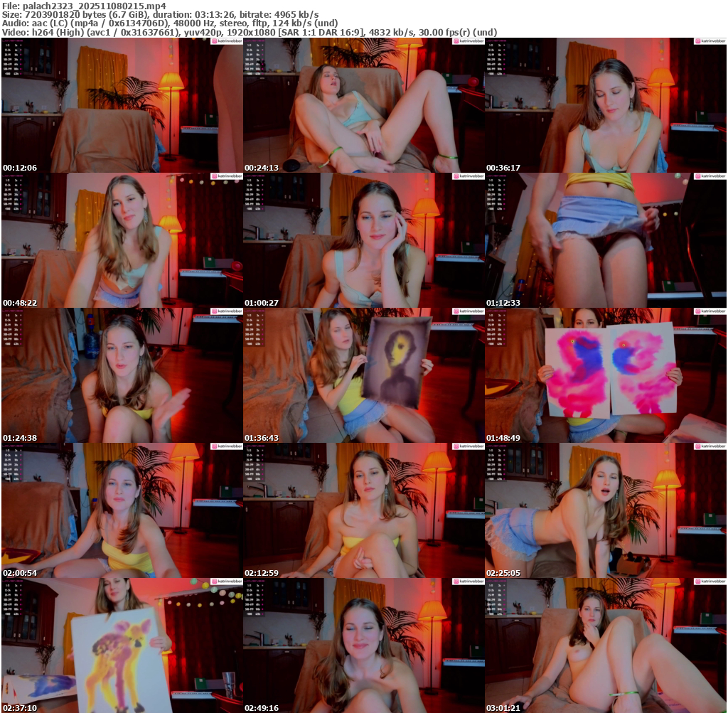The image size is (728, 713).
Task: Click the Size and duration info line
Action: (x=160, y=14)
